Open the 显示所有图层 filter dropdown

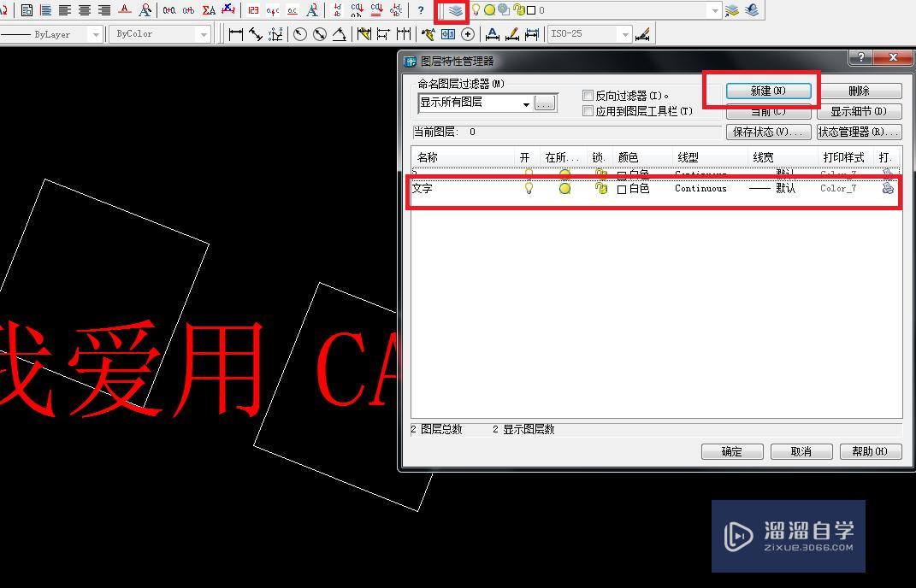pos(526,102)
